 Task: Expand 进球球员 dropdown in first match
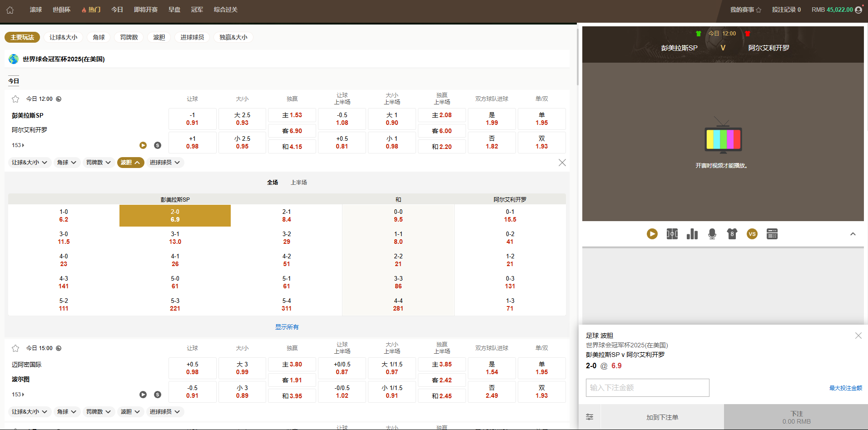[x=165, y=163]
